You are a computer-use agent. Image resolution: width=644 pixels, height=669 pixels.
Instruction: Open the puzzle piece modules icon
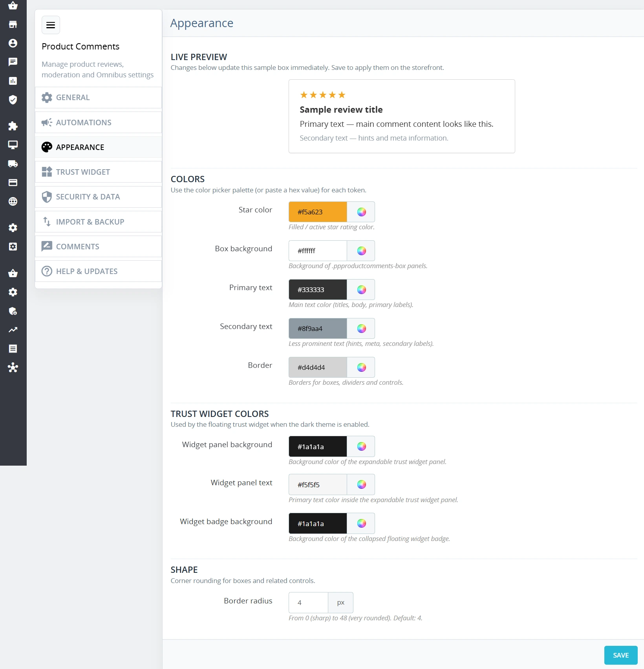[13, 126]
